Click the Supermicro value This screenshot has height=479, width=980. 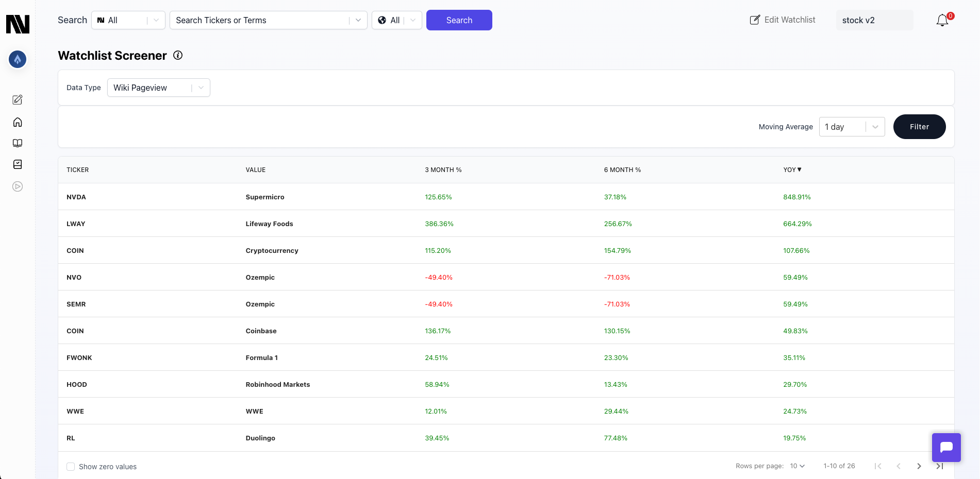(x=265, y=197)
